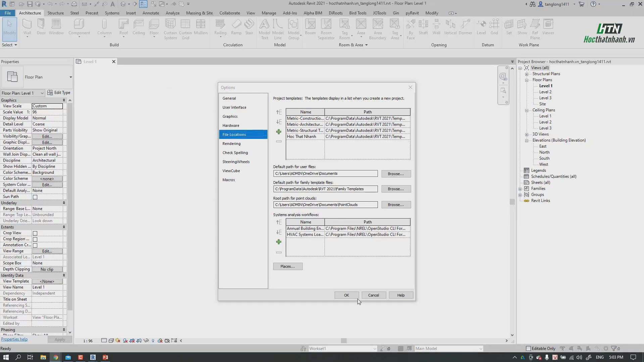The image size is (644, 362).
Task: Select the Curtain System tool
Action: coord(170,29)
